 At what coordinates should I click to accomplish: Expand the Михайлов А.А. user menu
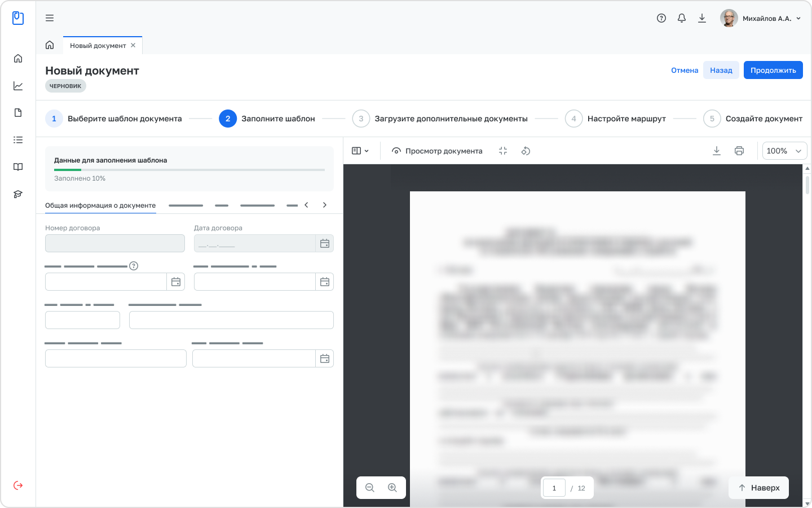761,18
